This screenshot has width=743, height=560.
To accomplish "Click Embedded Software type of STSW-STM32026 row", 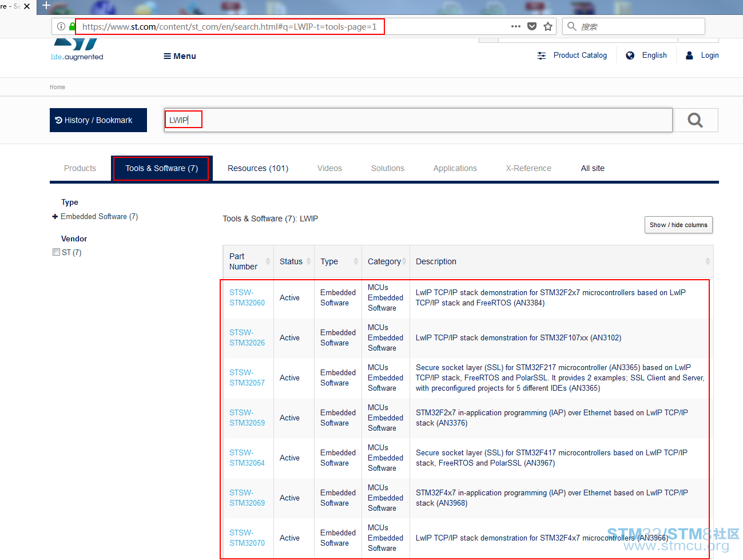I will (338, 337).
